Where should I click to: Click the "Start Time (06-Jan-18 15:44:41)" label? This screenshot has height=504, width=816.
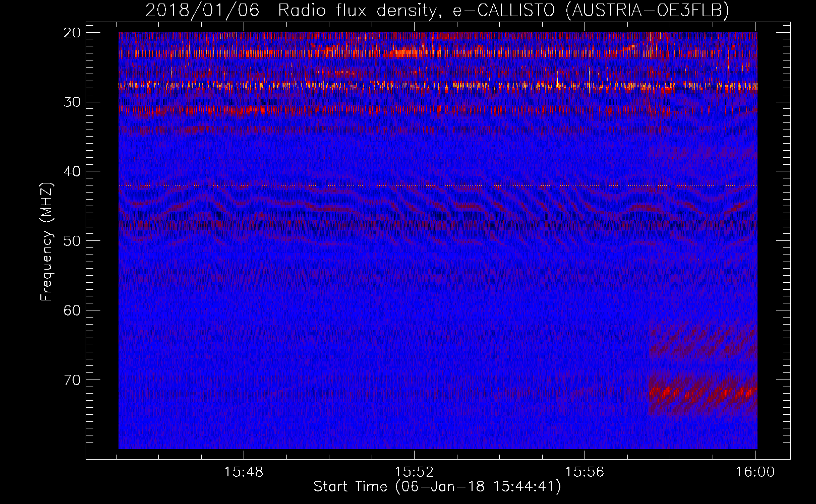(437, 486)
